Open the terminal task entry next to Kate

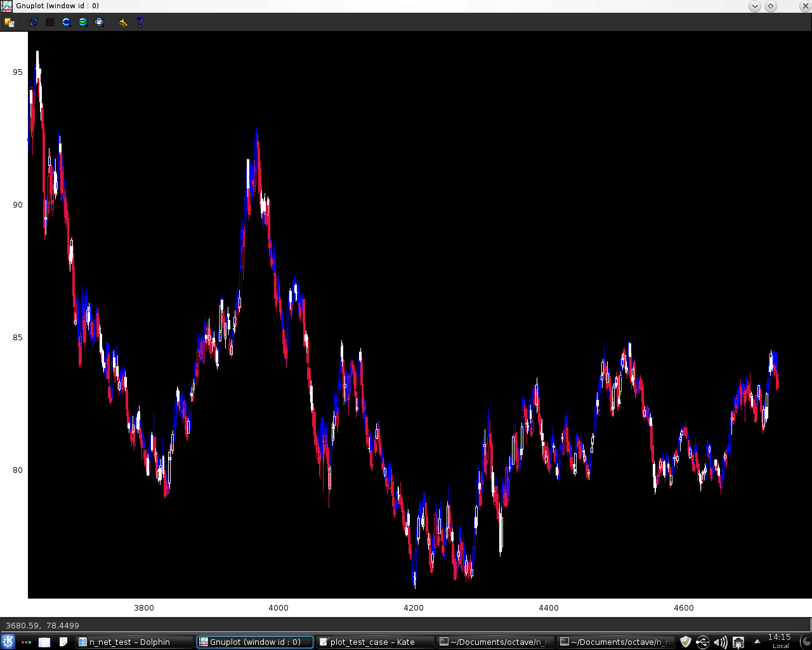[x=496, y=642]
